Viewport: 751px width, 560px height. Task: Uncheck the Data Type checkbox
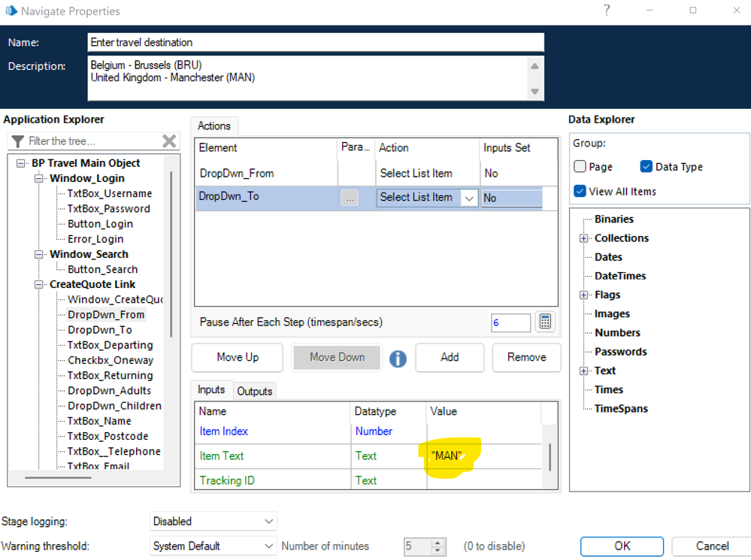coord(647,167)
